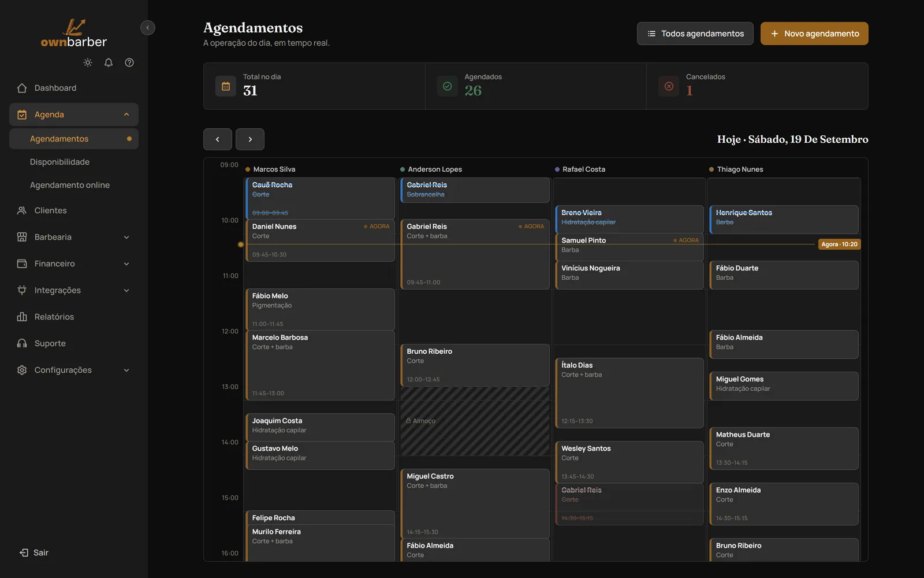
Task: Click the Suporte headset icon
Action: point(22,343)
